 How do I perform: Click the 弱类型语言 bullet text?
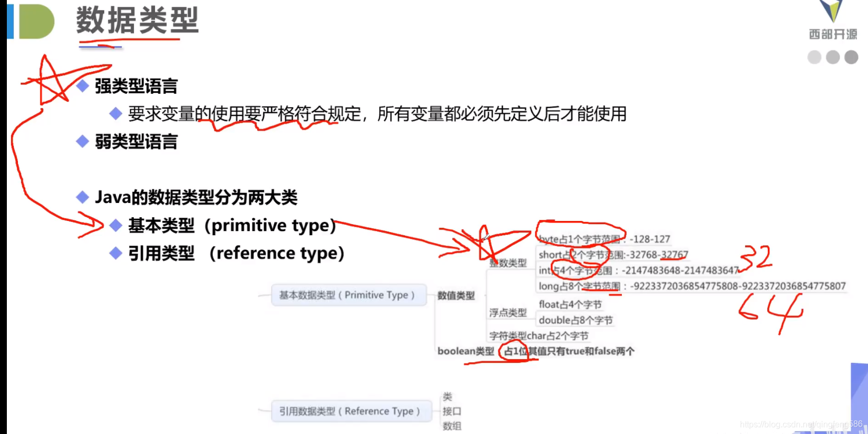[136, 141]
